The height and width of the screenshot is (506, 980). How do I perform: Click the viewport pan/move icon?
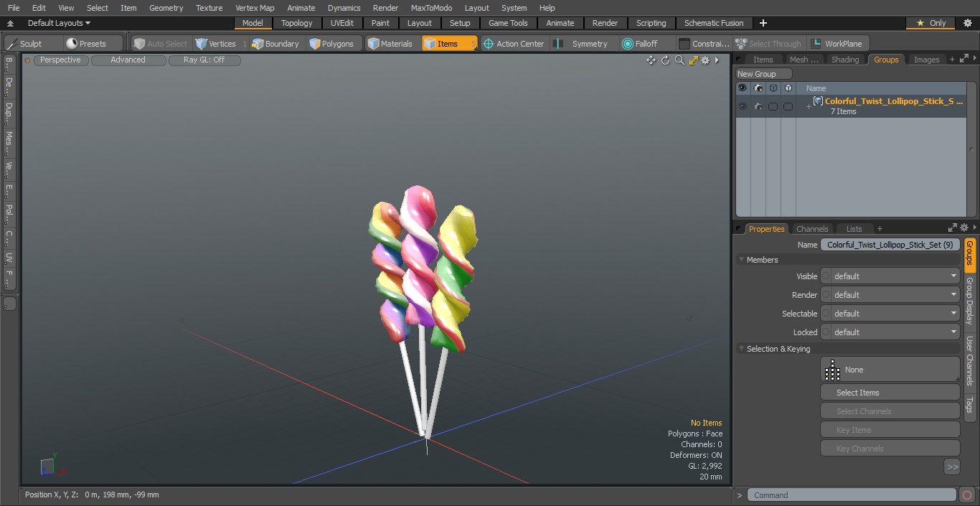[x=651, y=60]
